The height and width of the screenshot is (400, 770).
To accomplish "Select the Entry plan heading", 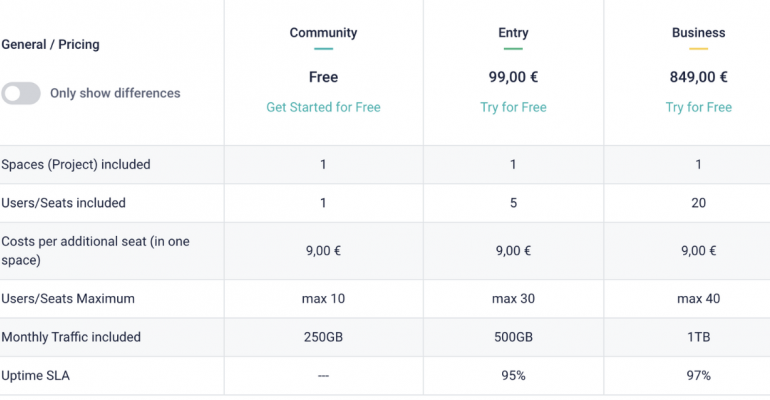I will [513, 33].
